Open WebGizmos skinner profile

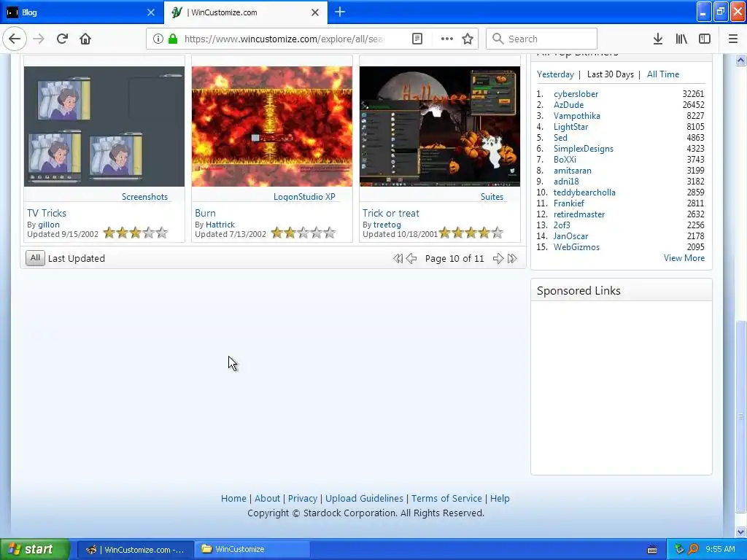576,247
